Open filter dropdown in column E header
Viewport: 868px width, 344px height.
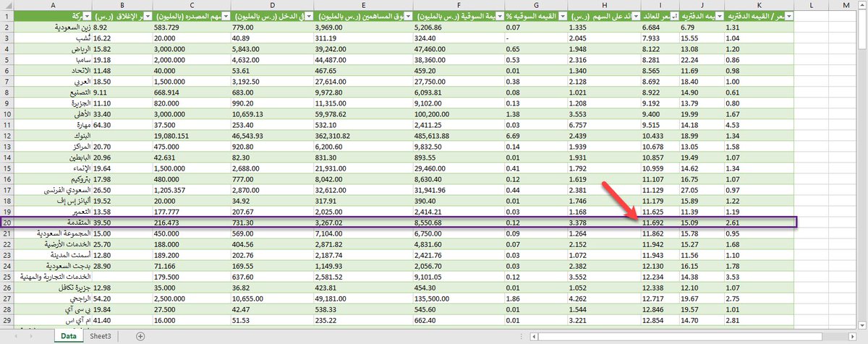tap(409, 16)
